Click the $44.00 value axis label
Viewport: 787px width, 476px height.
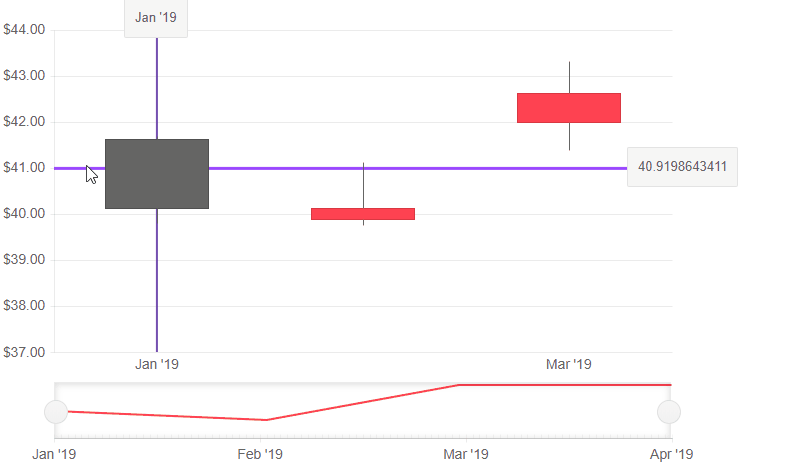(24, 30)
